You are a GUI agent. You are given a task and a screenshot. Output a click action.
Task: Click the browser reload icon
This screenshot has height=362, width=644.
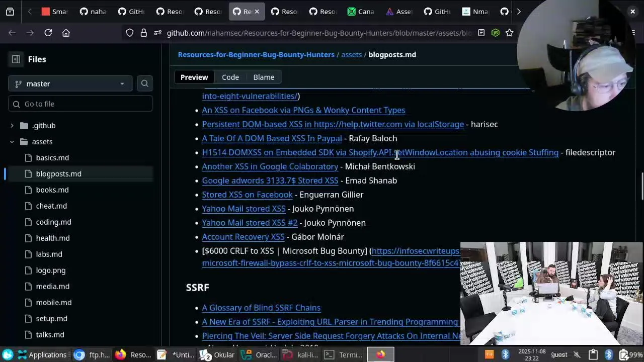[x=48, y=33]
